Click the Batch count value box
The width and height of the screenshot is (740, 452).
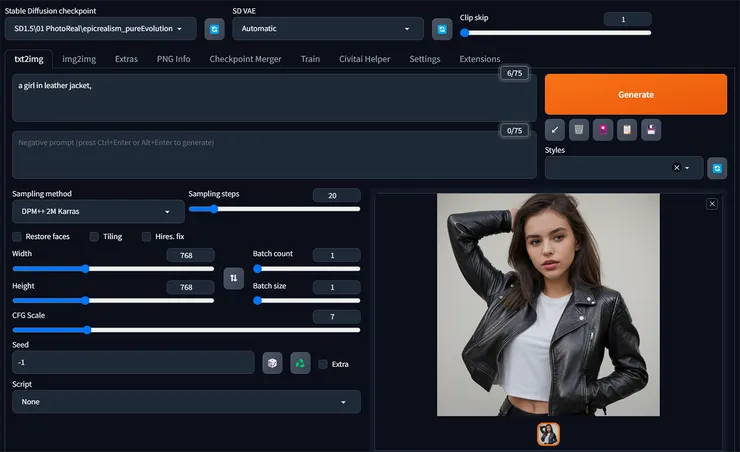[x=336, y=255]
